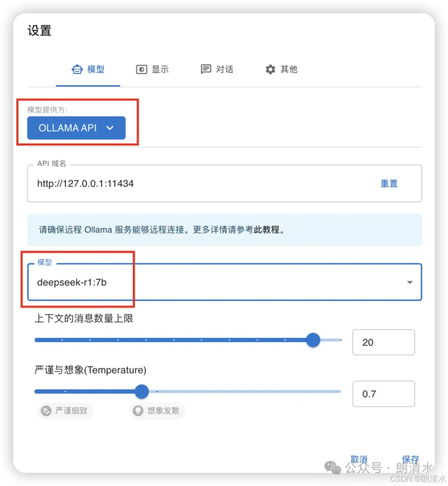Click the 模型提供方 label

coord(47,110)
